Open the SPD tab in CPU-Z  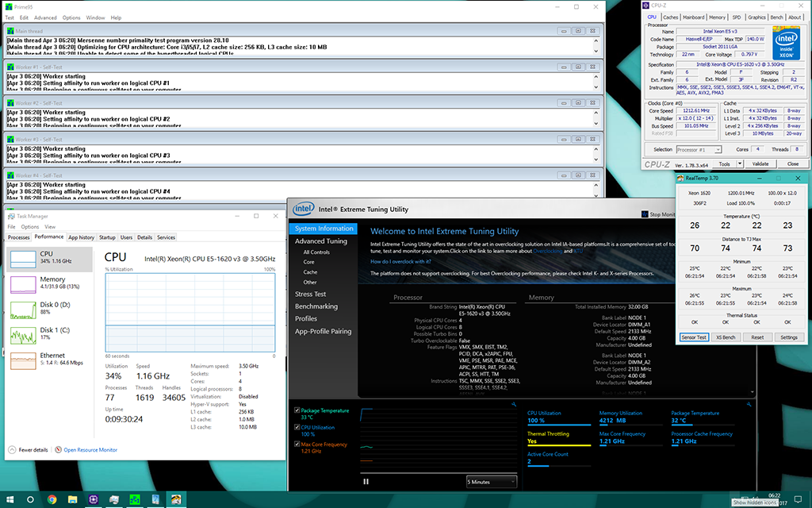click(737, 17)
